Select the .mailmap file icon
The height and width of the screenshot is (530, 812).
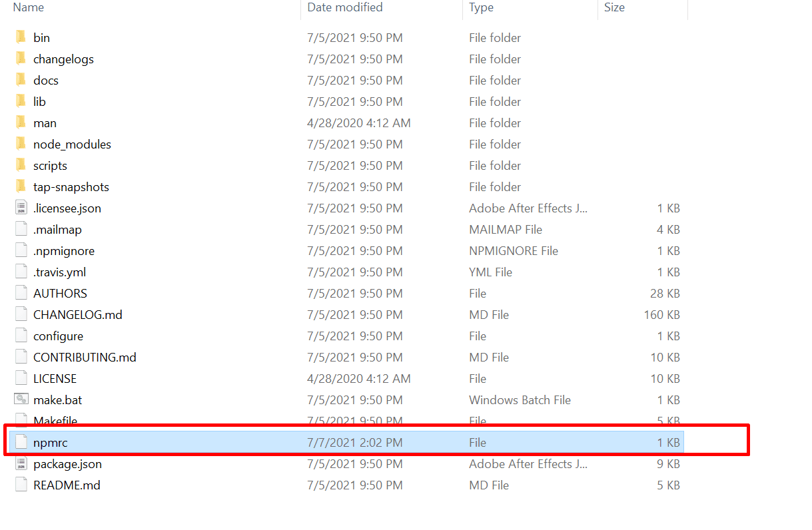coord(21,229)
